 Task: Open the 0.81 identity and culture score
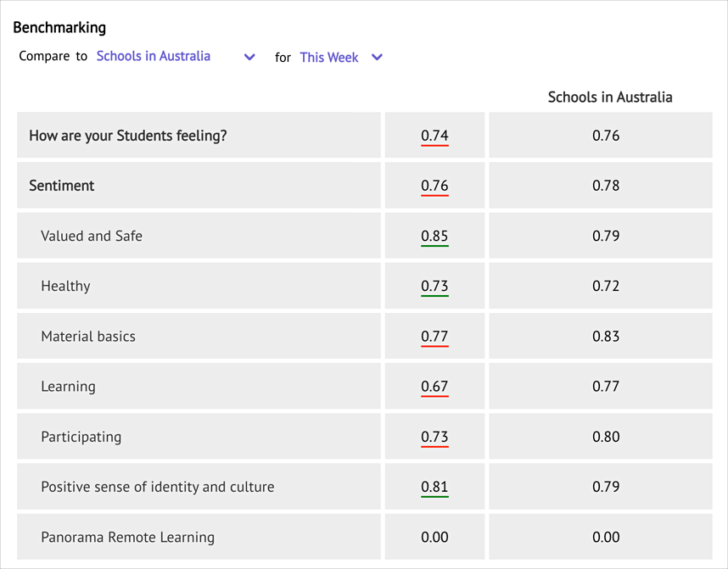click(434, 488)
